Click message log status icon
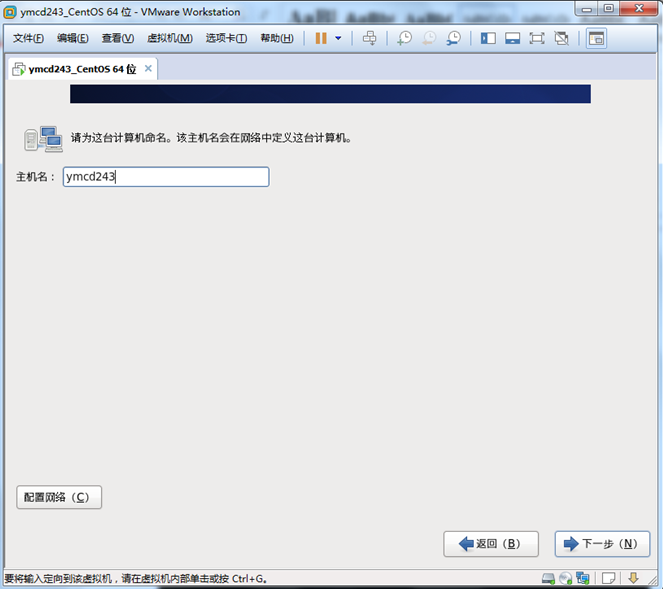 tap(608, 578)
